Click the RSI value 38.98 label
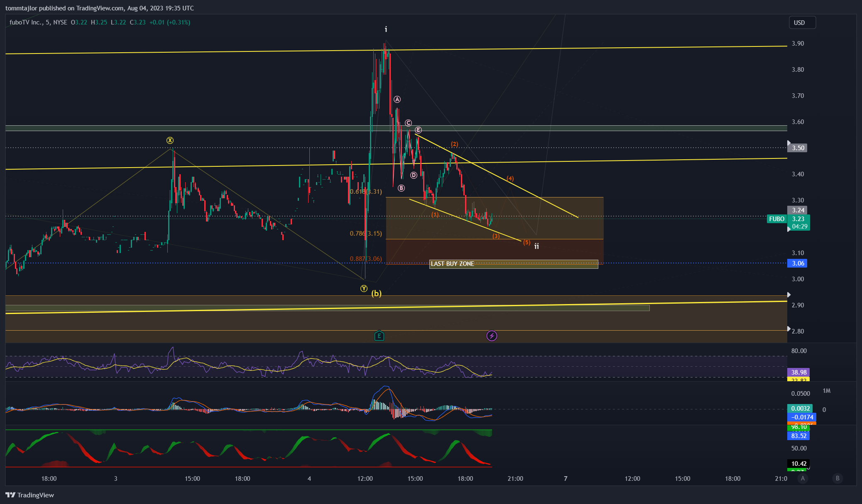 pyautogui.click(x=798, y=372)
